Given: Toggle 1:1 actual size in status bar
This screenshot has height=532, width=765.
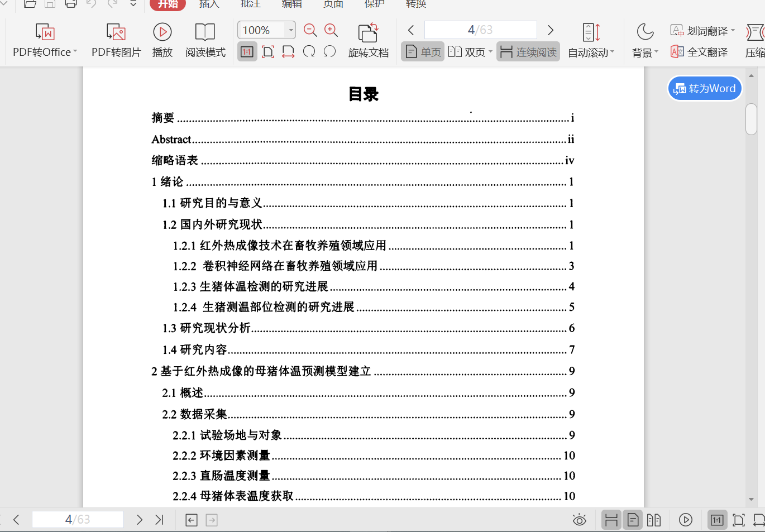Looking at the screenshot, I should coord(718,520).
